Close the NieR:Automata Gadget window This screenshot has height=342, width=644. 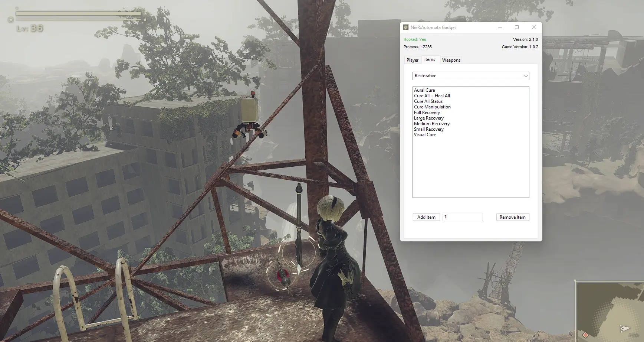[x=534, y=27]
